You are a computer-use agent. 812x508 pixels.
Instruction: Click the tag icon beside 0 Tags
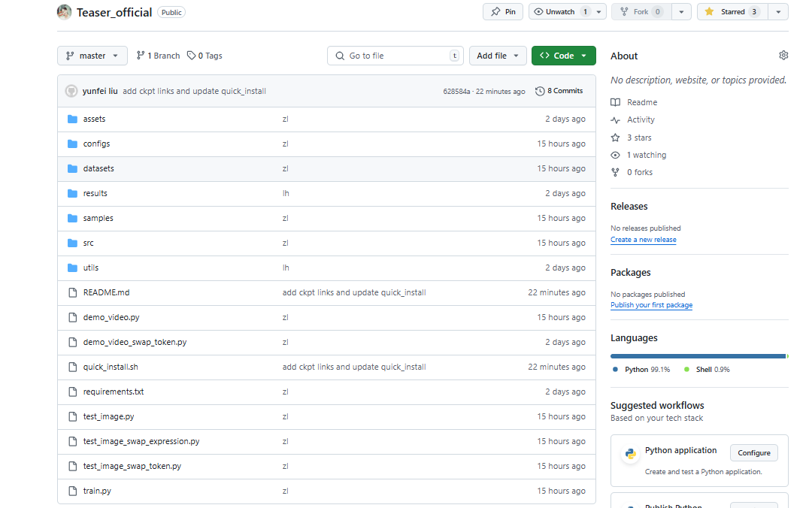(x=191, y=56)
